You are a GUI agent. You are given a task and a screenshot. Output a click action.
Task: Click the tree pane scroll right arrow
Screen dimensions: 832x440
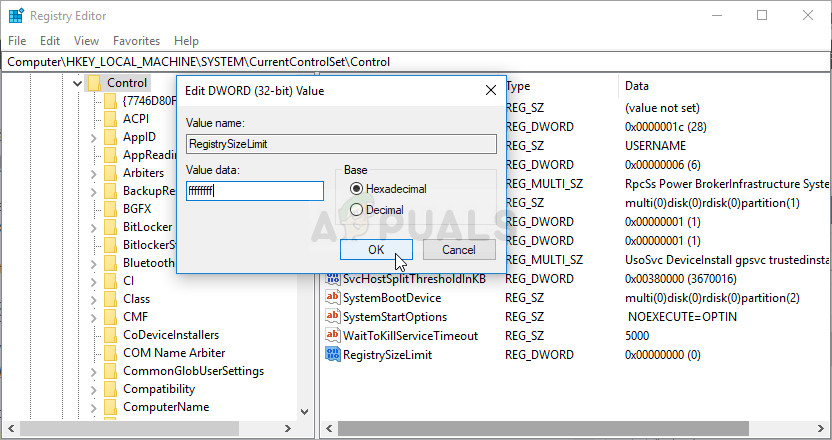[288, 428]
